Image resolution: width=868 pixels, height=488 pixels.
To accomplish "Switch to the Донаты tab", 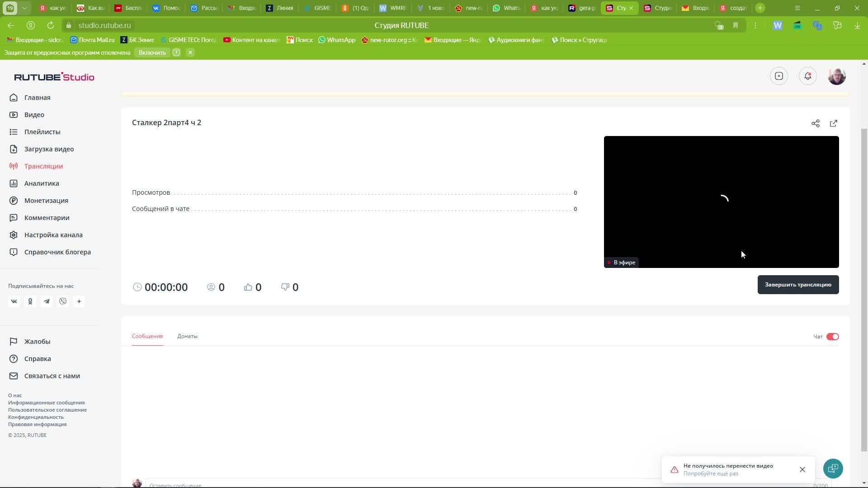I will pyautogui.click(x=187, y=336).
